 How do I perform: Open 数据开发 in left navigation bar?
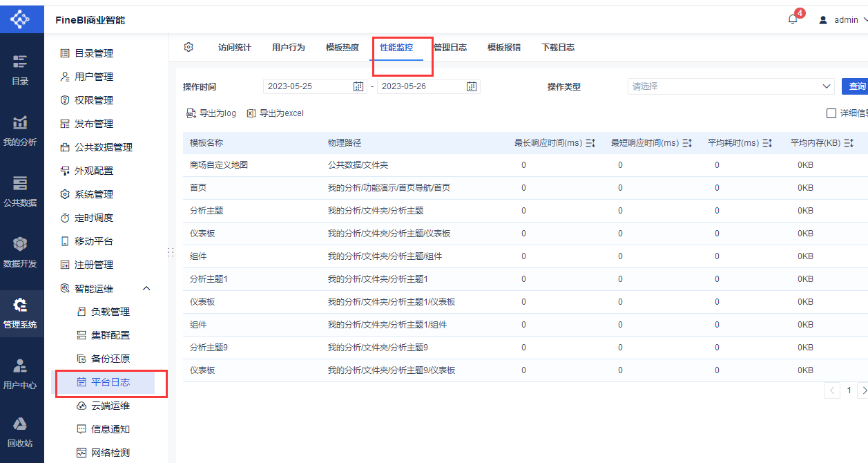21,252
